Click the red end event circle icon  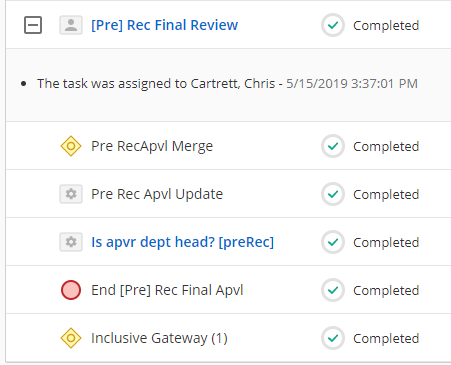pyautogui.click(x=71, y=290)
